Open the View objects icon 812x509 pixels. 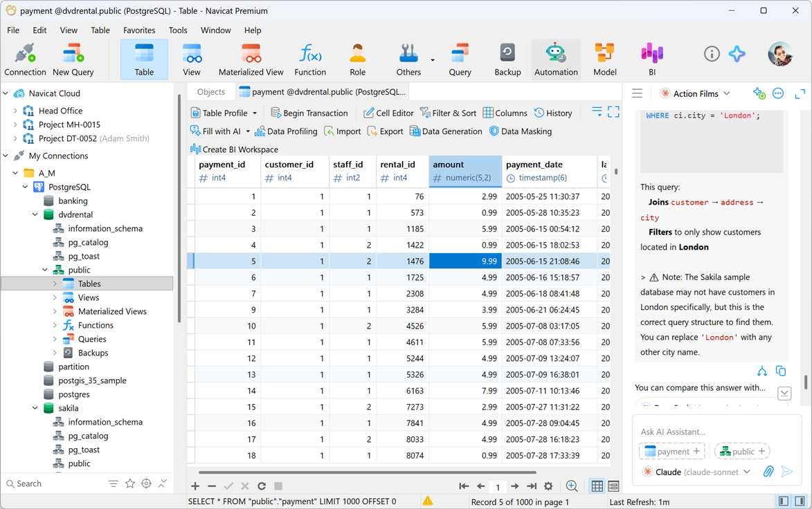pyautogui.click(x=192, y=59)
